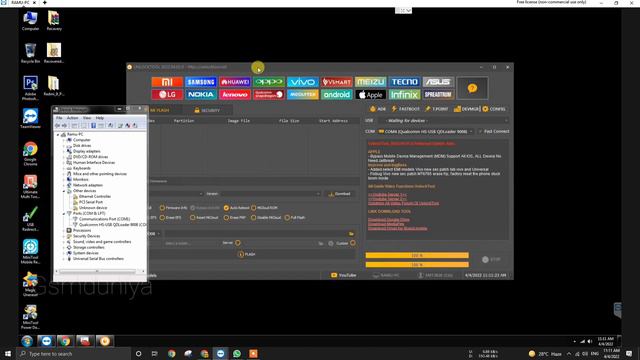The height and width of the screenshot is (360, 640).
Task: Open WhatsApp from the Windows taskbar
Action: (237, 353)
